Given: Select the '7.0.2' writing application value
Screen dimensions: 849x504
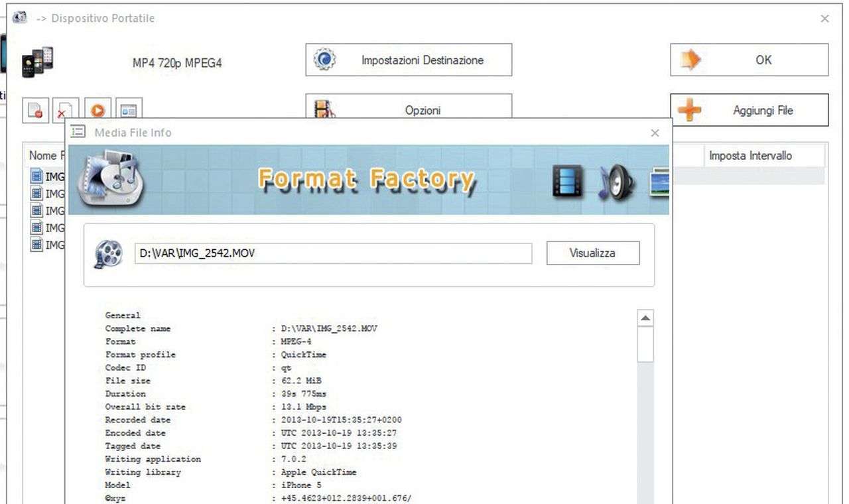Looking at the screenshot, I should 294,459.
